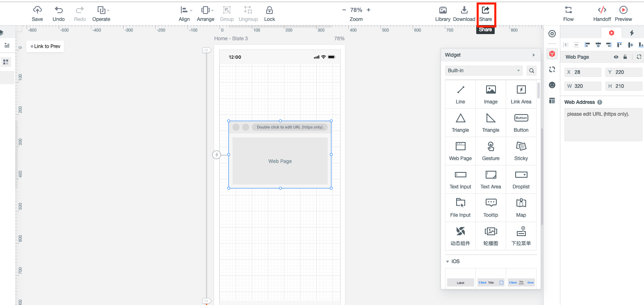Screen dimensions: 644x305
Task: Select the Tooltip widget
Action: [491, 208]
